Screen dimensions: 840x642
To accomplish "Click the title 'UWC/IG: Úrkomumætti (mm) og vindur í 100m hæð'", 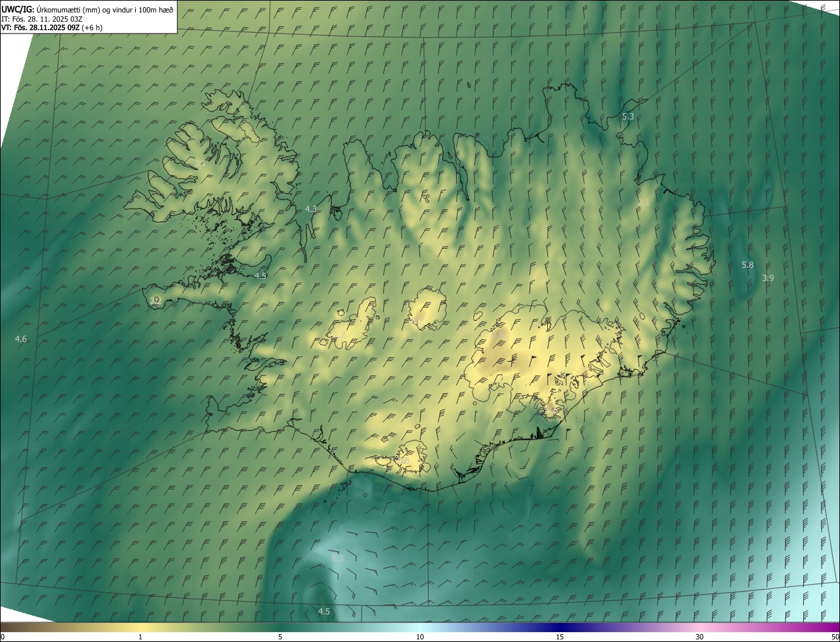I will pyautogui.click(x=87, y=9).
